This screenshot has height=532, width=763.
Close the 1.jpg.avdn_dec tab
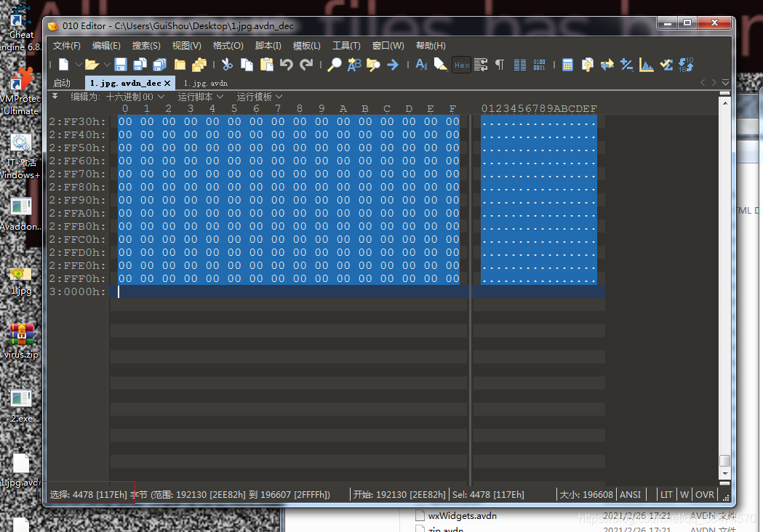[x=167, y=83]
